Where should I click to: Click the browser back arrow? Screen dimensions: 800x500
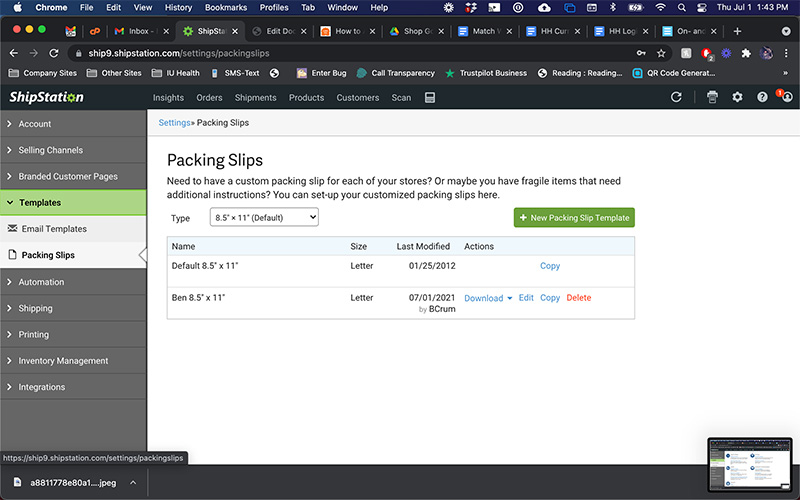click(x=14, y=53)
